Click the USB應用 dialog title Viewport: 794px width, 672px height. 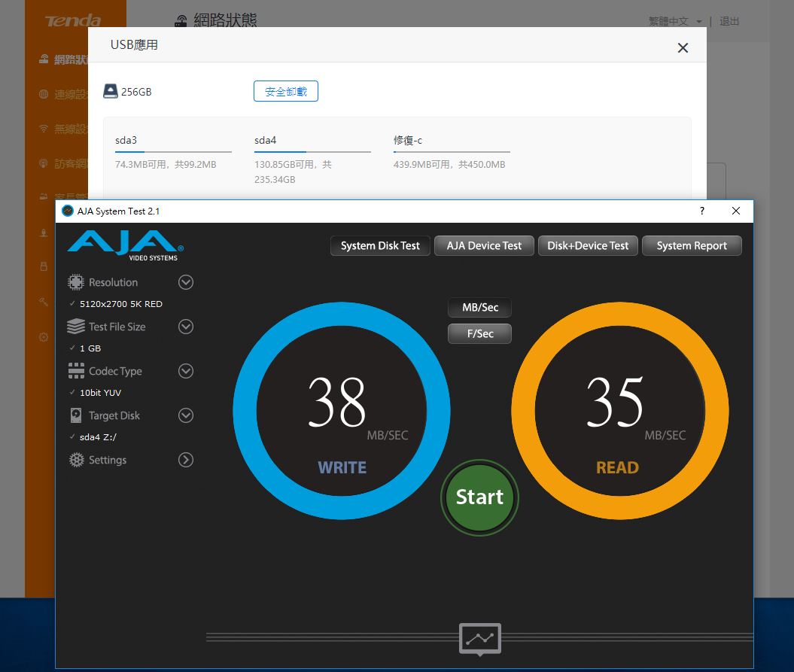tap(134, 45)
